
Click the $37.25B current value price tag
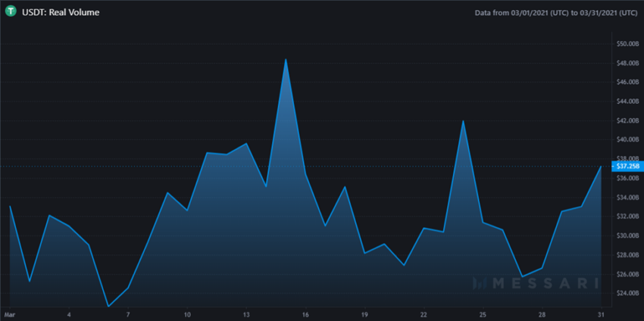[x=628, y=167]
